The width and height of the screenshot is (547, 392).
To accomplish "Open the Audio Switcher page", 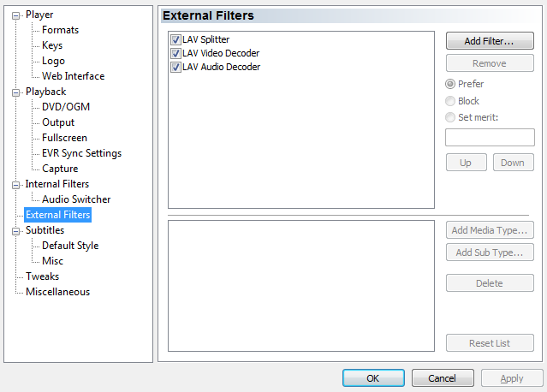I will (76, 199).
